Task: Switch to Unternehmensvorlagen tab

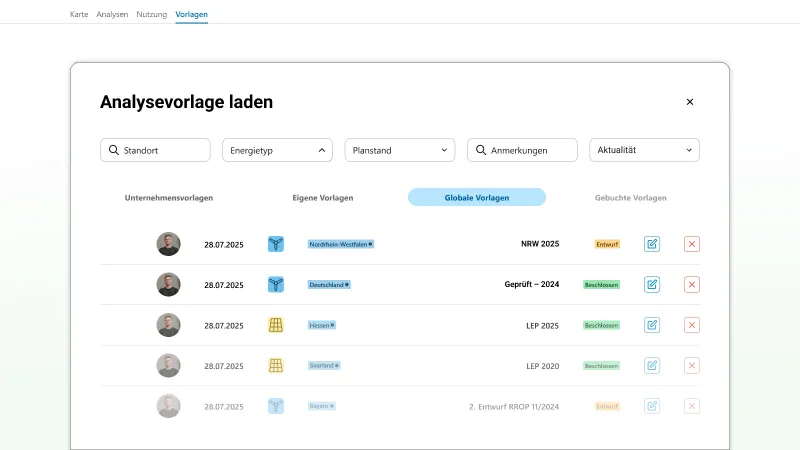Action: pos(169,198)
